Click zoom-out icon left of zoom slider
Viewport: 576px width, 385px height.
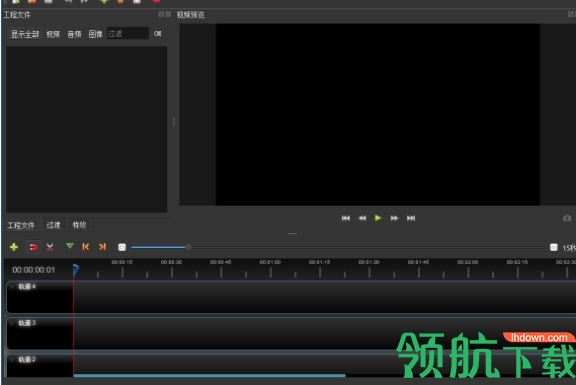tap(122, 247)
